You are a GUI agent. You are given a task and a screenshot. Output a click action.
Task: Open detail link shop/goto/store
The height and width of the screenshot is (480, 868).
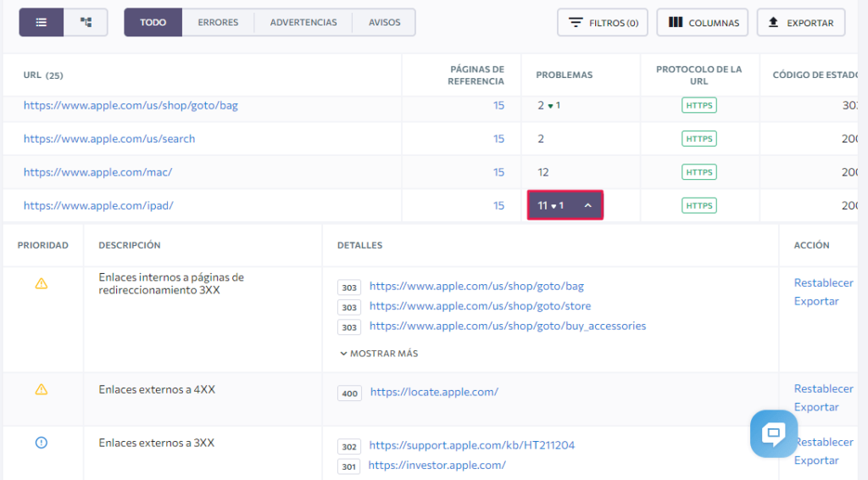coord(480,305)
